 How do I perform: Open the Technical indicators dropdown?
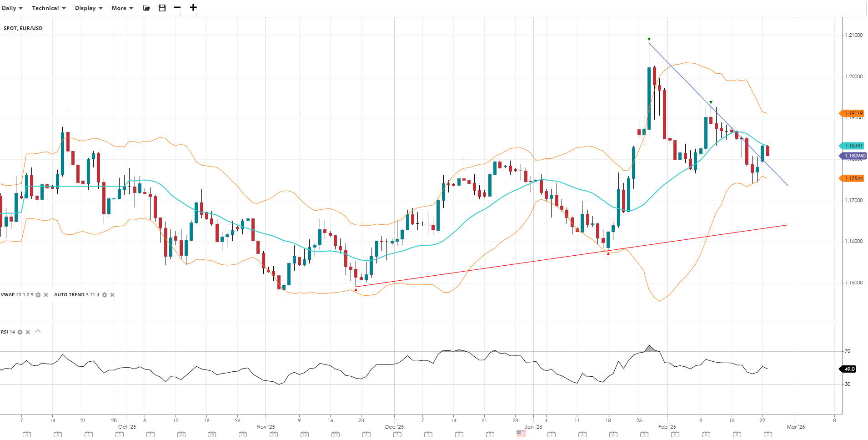49,8
